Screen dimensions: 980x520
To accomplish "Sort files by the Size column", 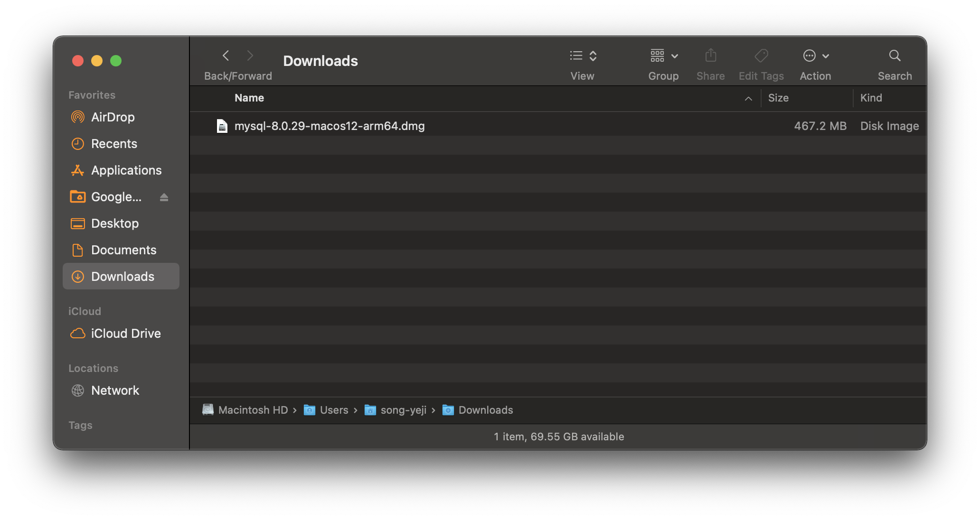I will click(779, 98).
